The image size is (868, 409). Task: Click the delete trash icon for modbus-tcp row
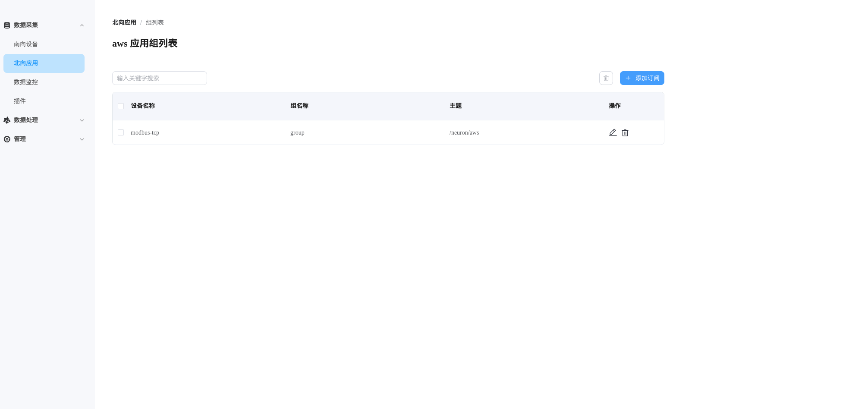625,132
